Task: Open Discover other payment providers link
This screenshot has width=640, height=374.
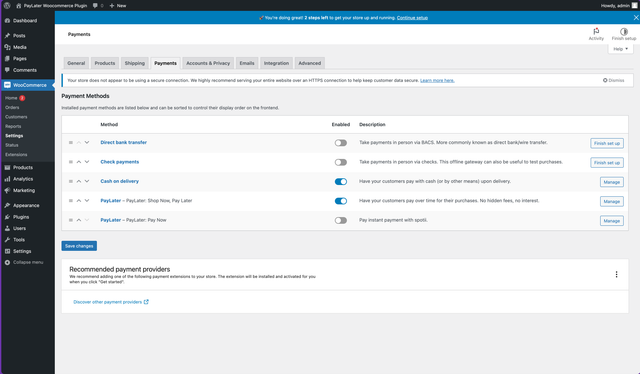Action: pyautogui.click(x=111, y=302)
